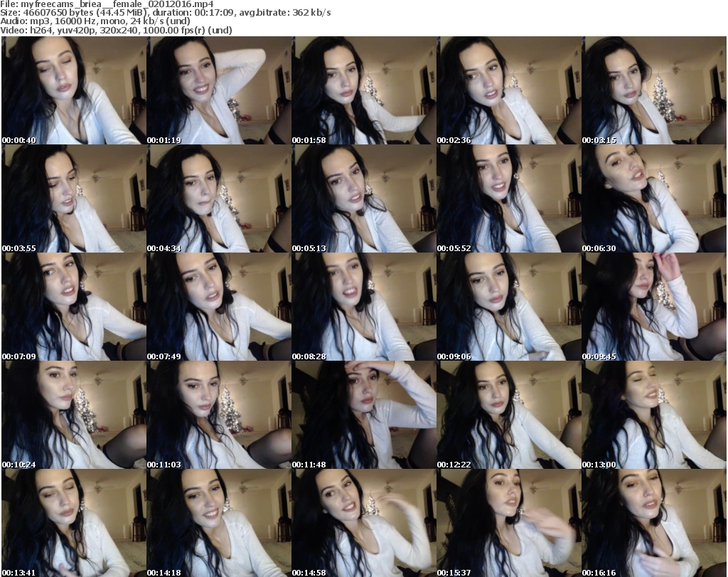Select the thumbnail stamped 00:00:40
728x577 pixels.
[74, 90]
